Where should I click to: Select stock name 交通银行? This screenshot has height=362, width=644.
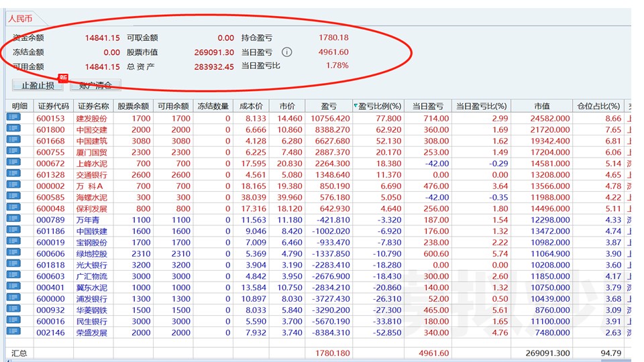tap(92, 175)
